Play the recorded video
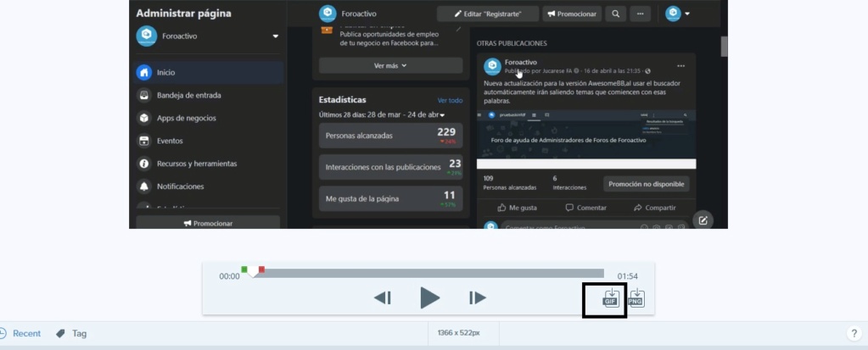 (429, 298)
